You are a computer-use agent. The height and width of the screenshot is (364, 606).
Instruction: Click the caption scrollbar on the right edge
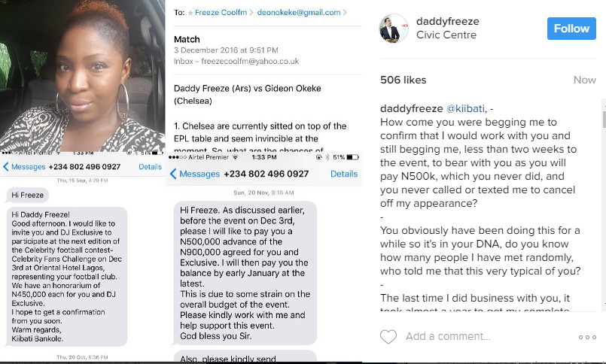[x=604, y=120]
